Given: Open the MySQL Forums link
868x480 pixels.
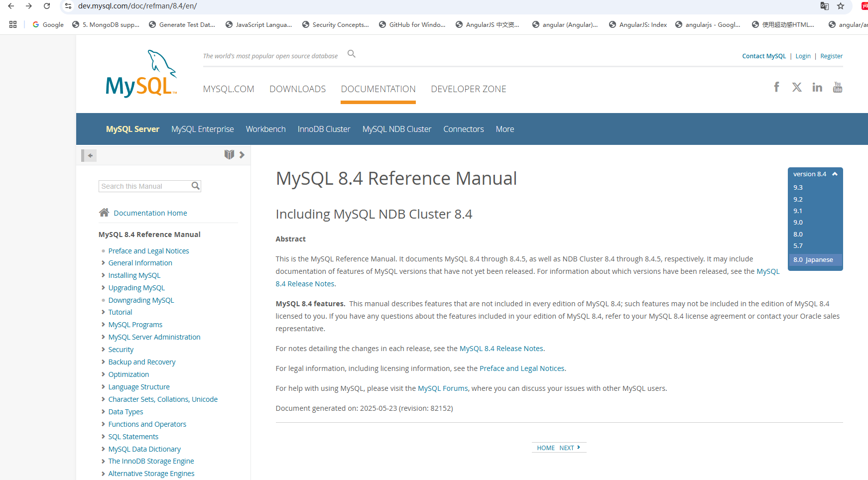Looking at the screenshot, I should pos(443,388).
